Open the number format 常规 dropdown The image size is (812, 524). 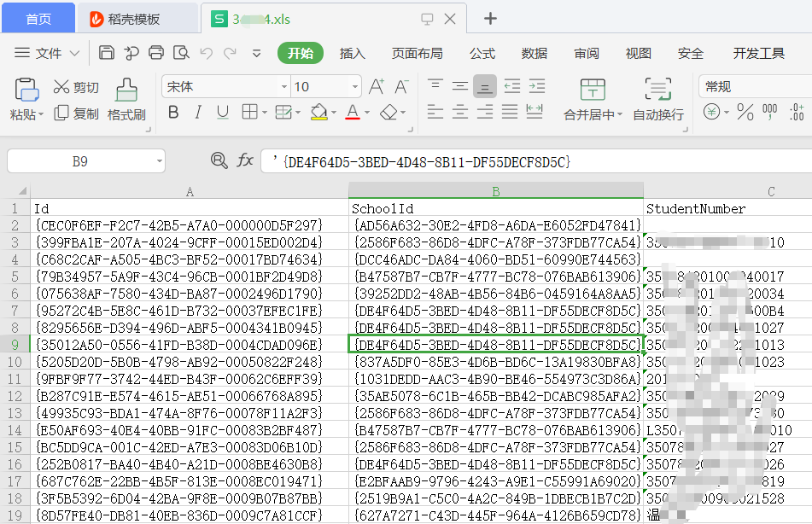[756, 86]
